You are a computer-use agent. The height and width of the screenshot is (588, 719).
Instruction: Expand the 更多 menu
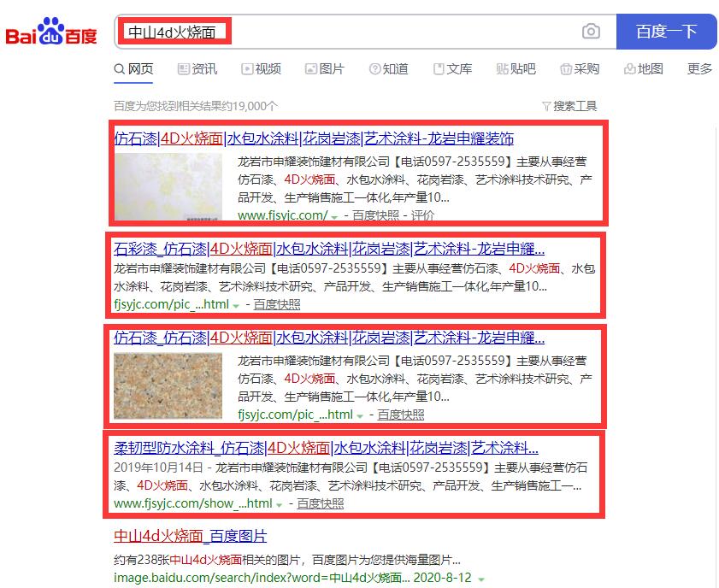pos(699,68)
